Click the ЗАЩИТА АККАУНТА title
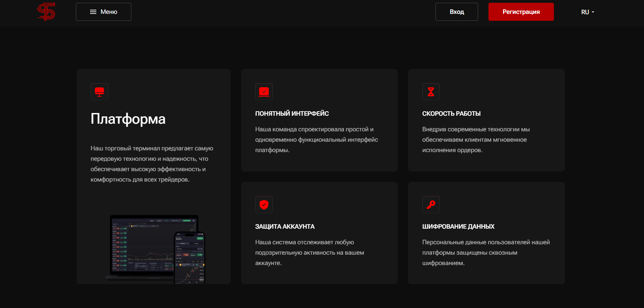The width and height of the screenshot is (644, 308). point(285,227)
